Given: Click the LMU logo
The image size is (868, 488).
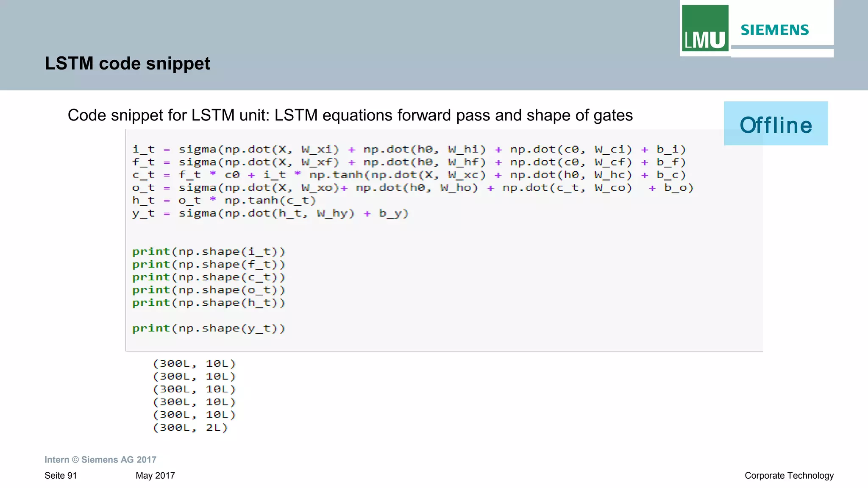Looking at the screenshot, I should point(705,28).
